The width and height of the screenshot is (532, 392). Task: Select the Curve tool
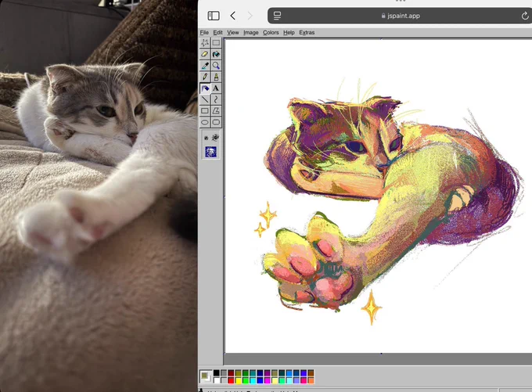tap(216, 100)
